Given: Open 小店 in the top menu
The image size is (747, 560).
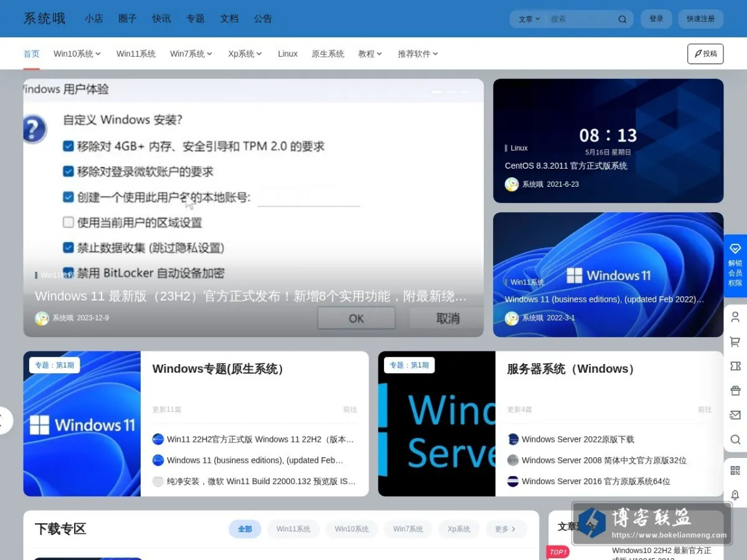Looking at the screenshot, I should [x=94, y=19].
